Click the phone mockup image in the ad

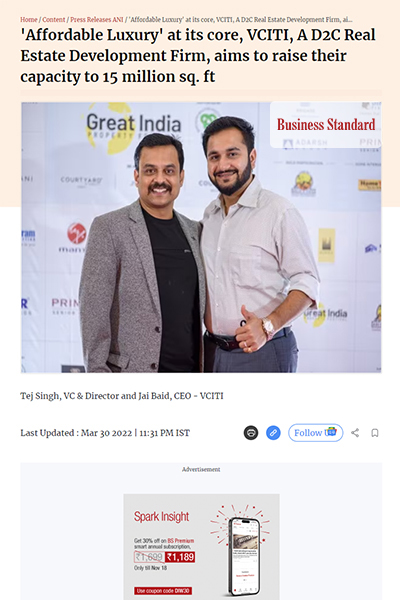point(244,555)
